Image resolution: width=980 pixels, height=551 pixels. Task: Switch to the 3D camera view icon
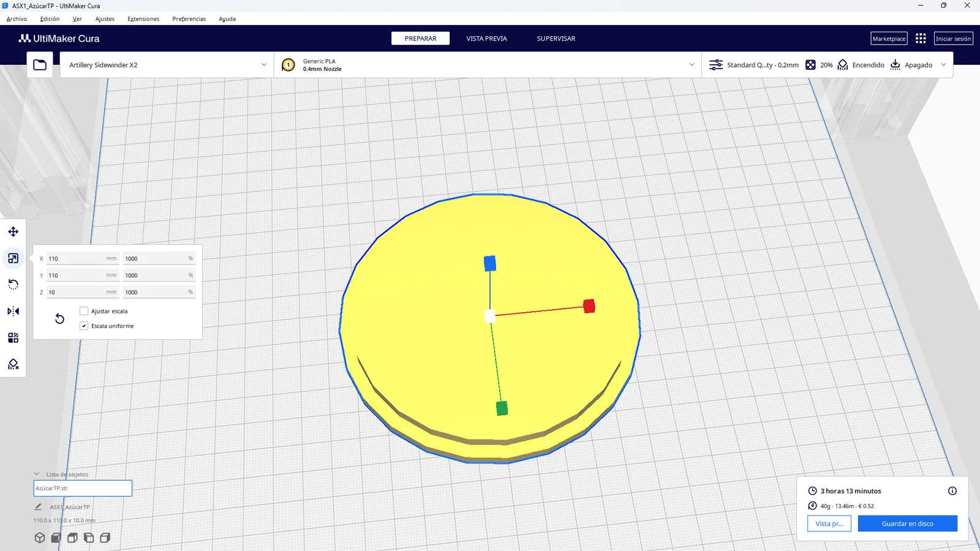40,538
